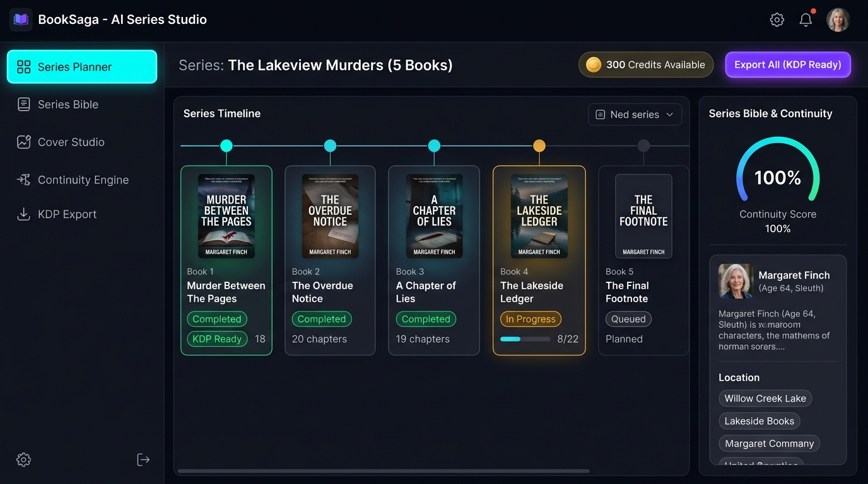Open The Final Footnote cover thumbnail
The image size is (868, 484).
(643, 216)
